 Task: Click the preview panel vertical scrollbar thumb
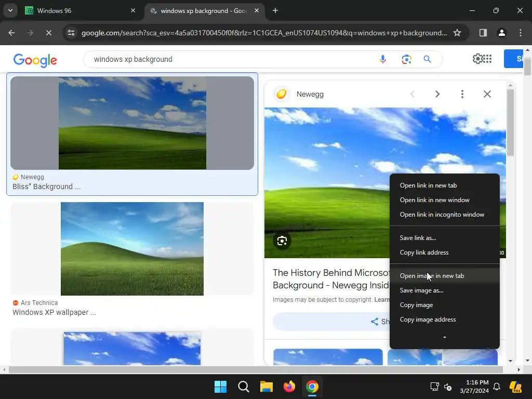pos(511,123)
